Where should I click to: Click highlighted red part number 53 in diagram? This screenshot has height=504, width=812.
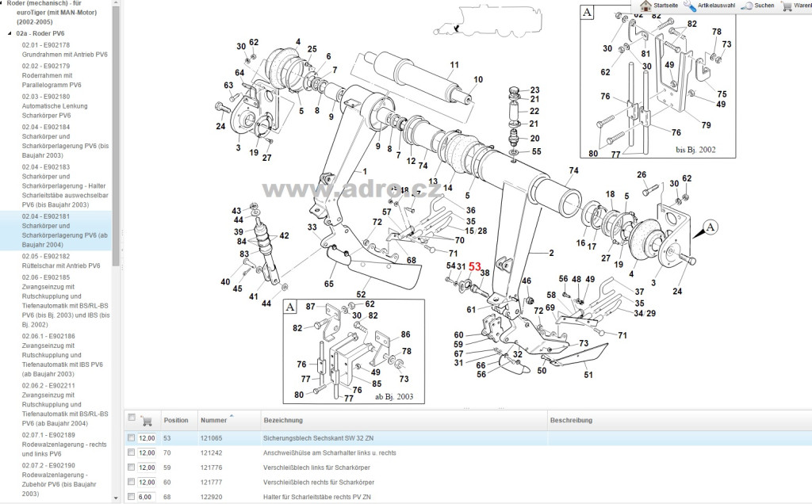(474, 267)
